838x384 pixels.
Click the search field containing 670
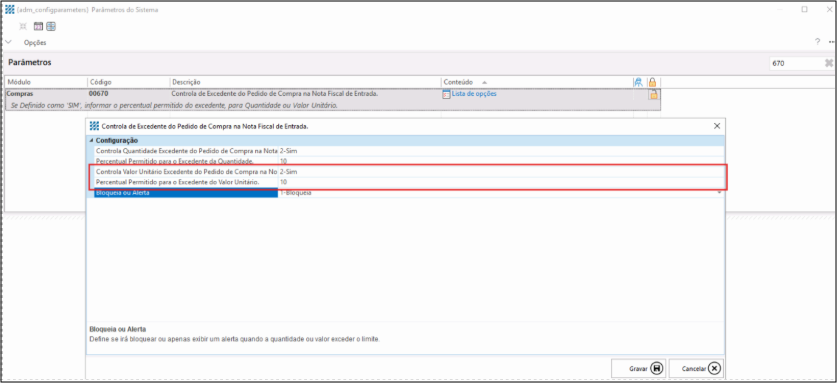(796, 63)
